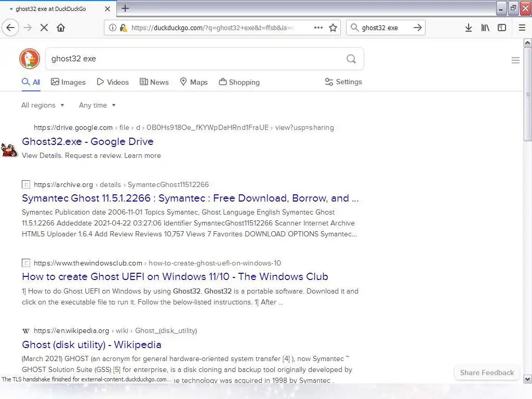The width and height of the screenshot is (532, 399).
Task: Click the drive.google.com result URL
Action: pyautogui.click(x=184, y=128)
